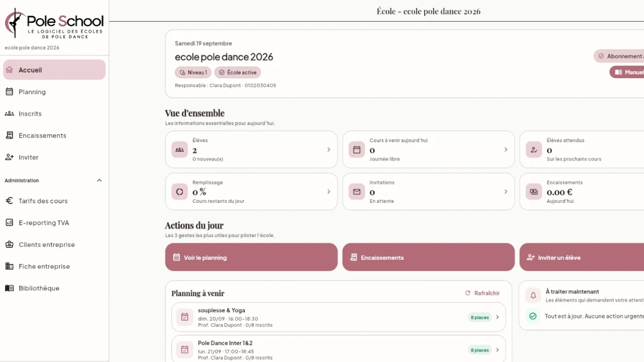Expand souplesse & Yoga class row chevron
This screenshot has width=644, height=362.
coord(497,317)
